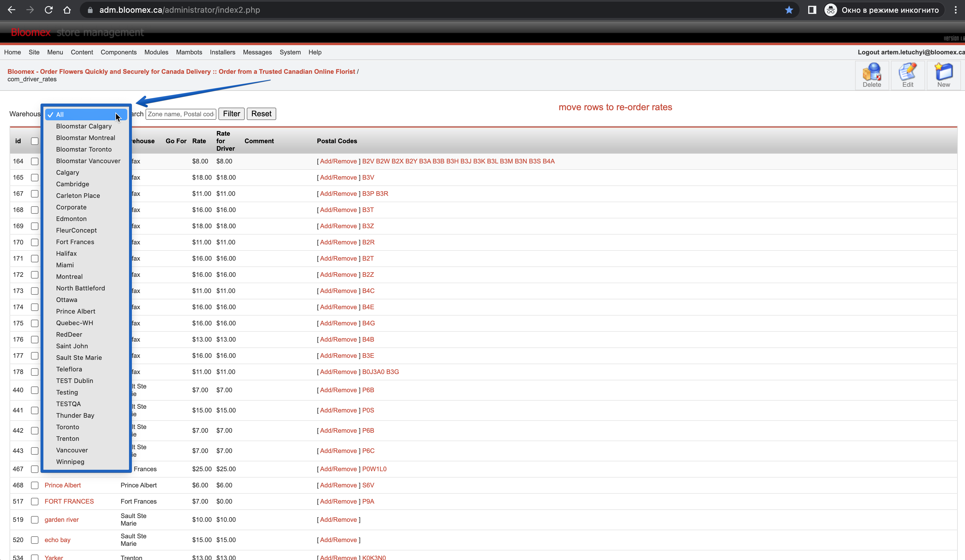965x560 pixels.
Task: Check the checkbox for row id 441
Action: 35,410
